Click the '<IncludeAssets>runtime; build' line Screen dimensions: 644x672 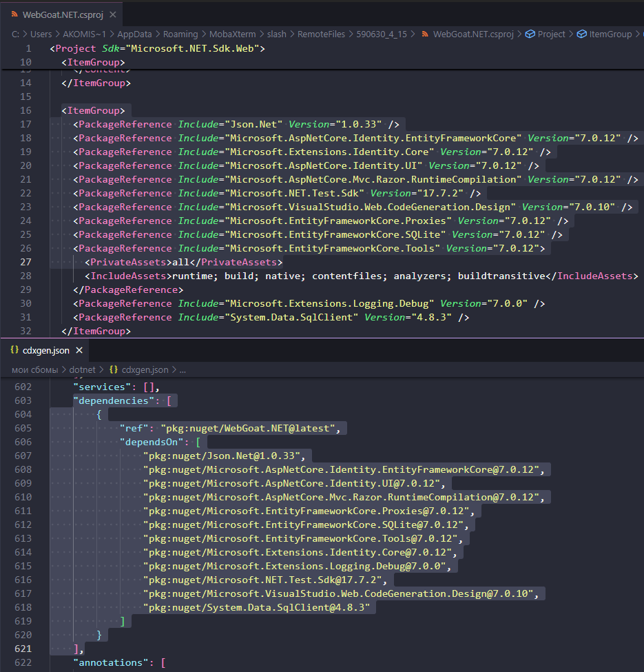coord(362,276)
